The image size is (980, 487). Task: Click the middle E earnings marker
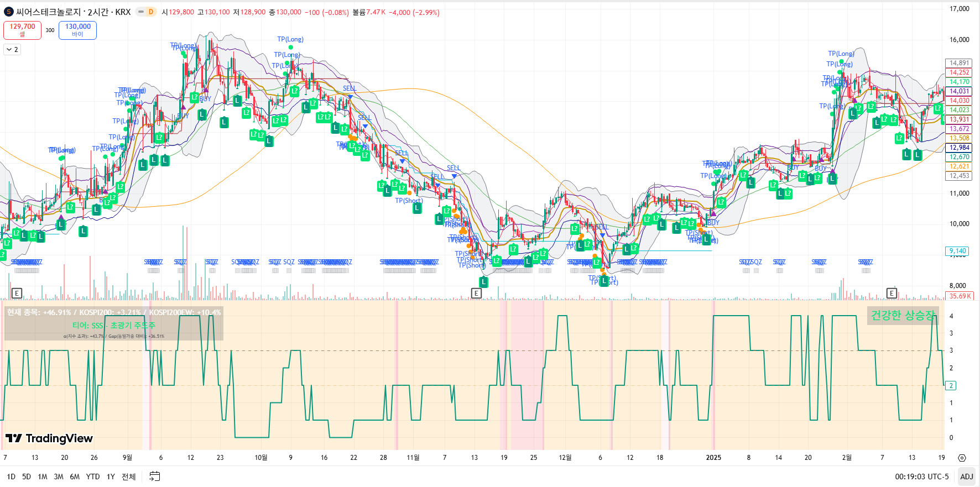(x=476, y=293)
